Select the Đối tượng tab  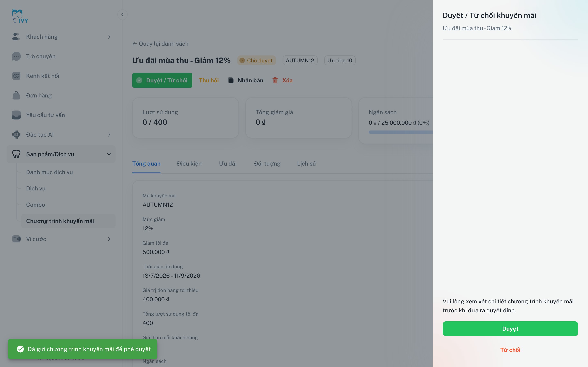tap(267, 164)
